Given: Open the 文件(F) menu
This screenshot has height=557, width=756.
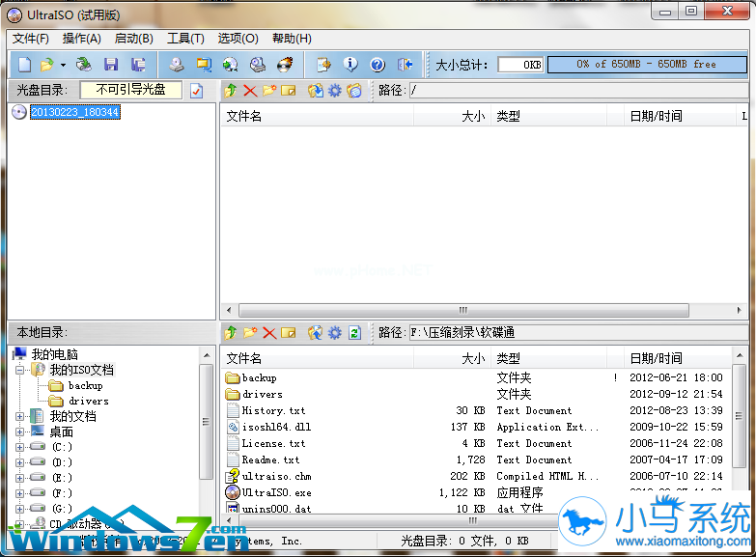Looking at the screenshot, I should tap(30, 39).
